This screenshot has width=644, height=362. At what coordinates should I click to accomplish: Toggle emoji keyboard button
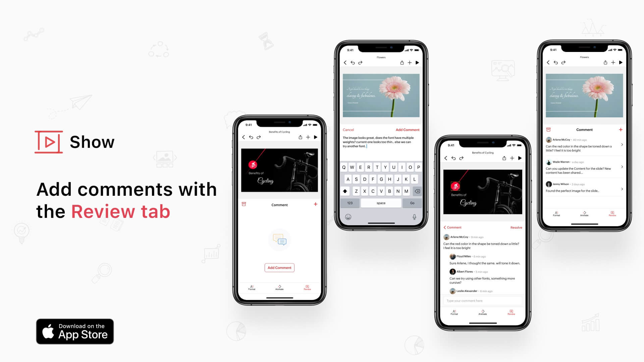[x=348, y=217]
